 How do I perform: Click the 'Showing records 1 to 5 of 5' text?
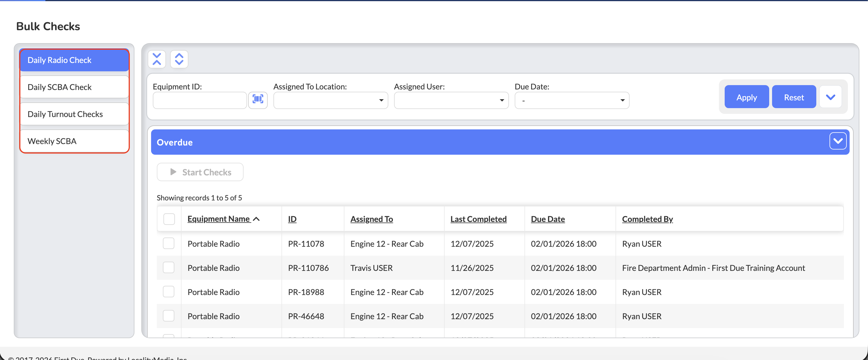pos(199,198)
